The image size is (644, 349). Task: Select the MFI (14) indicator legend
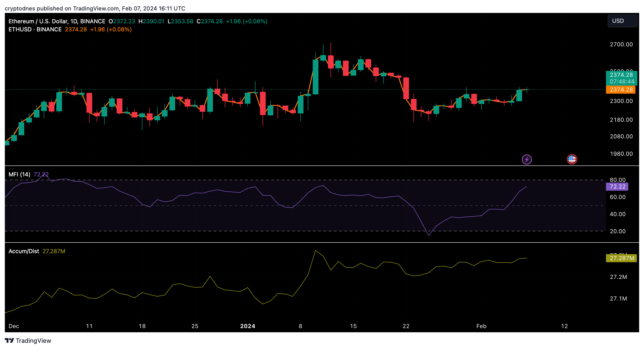tap(19, 174)
